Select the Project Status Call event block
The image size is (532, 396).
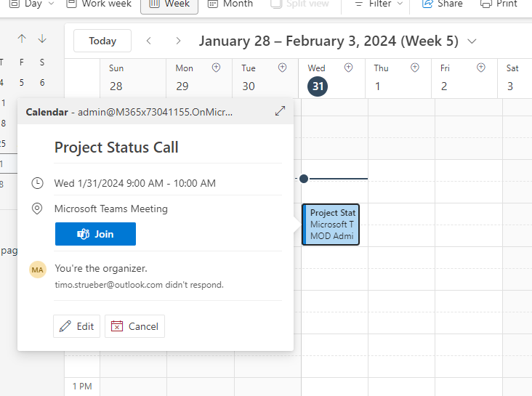[331, 225]
